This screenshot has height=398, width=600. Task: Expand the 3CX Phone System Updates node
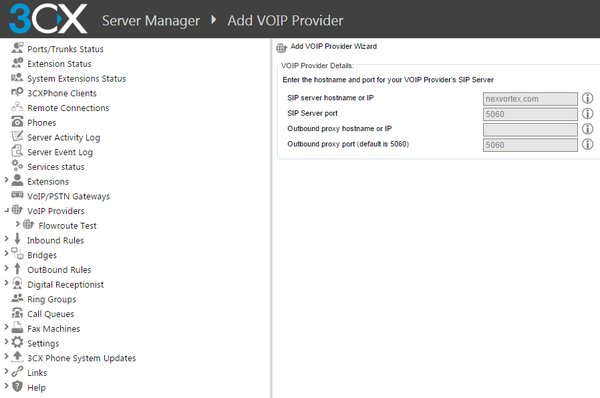(x=6, y=356)
